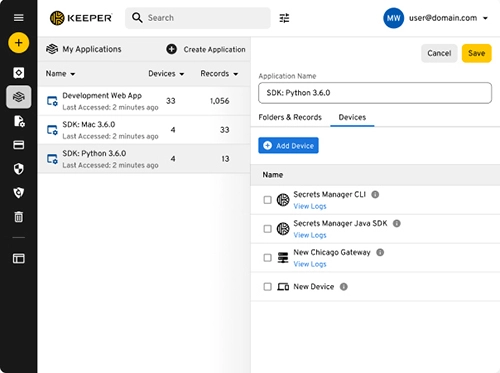Click the Create Application label
The width and height of the screenshot is (500, 373).
214,49
